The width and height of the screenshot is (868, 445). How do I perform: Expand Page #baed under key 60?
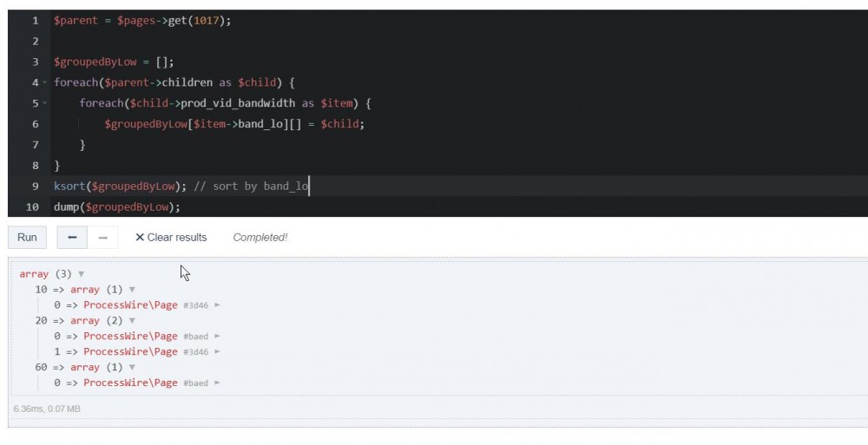[x=217, y=383]
